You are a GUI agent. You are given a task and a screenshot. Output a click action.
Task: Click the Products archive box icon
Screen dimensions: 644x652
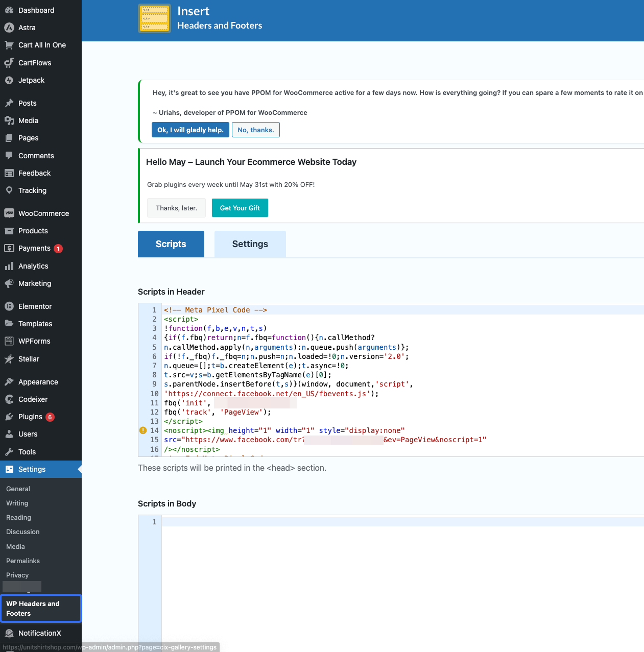tap(9, 231)
